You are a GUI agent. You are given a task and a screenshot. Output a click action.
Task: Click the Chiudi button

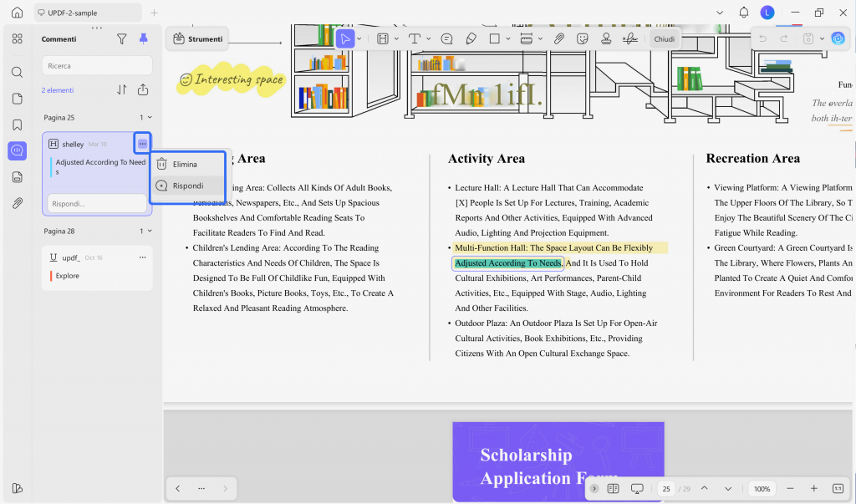665,38
